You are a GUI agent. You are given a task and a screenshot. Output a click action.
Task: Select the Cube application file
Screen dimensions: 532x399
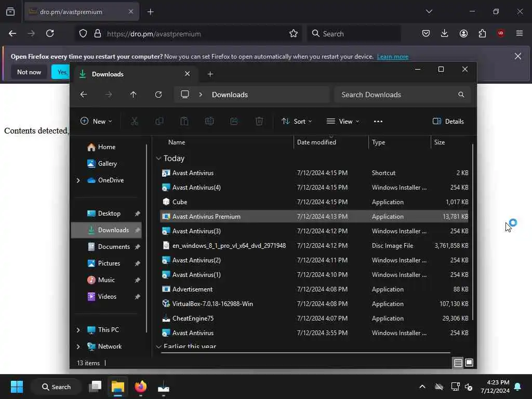[x=314, y=202]
